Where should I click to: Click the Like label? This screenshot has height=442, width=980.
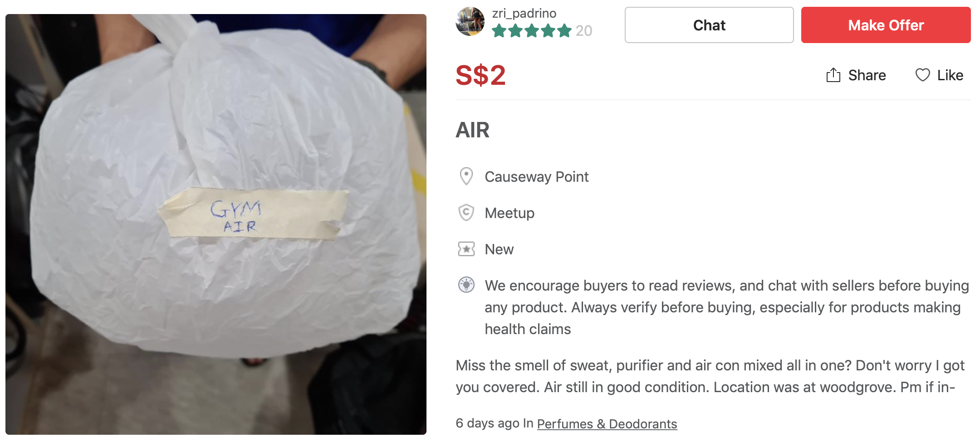[950, 75]
